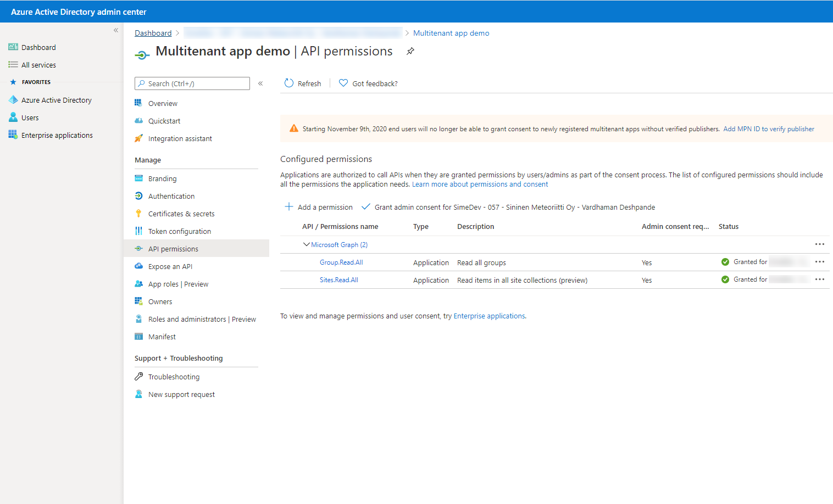Click the Enterprise applications link in footer text

489,316
